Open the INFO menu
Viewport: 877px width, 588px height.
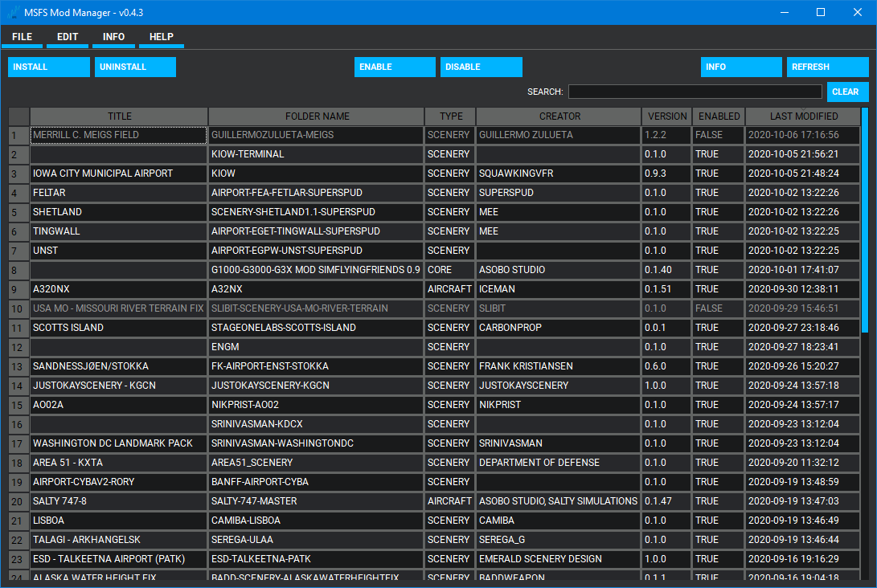click(x=113, y=37)
